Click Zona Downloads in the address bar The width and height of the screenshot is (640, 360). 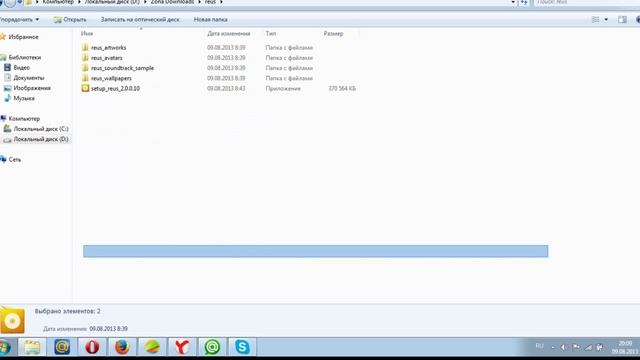click(x=172, y=2)
